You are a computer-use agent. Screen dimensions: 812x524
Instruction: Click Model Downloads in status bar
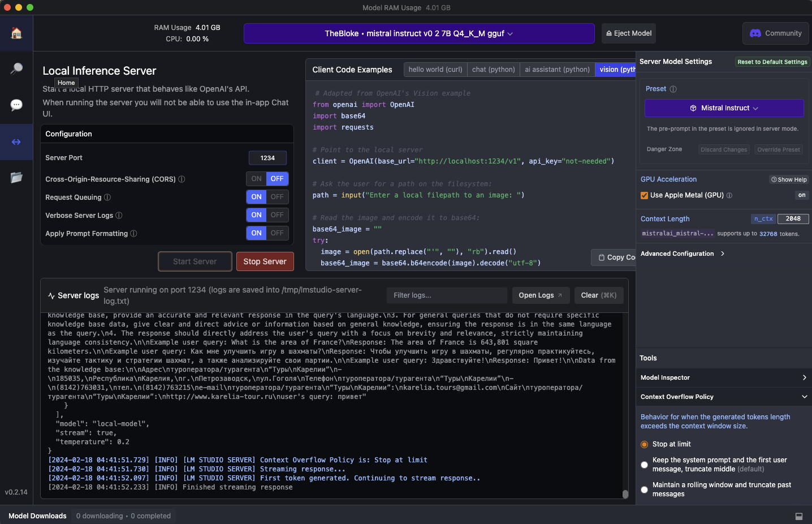point(37,516)
